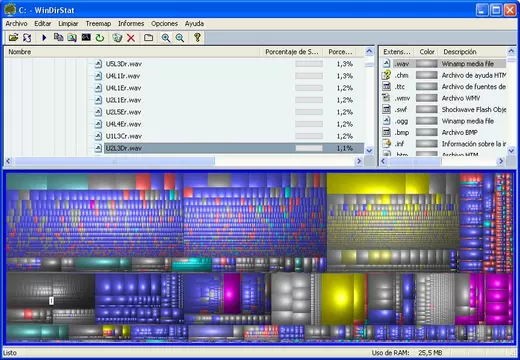Screen dimensions: 520x360
Task: Click the Refresh selected icon with arrows
Action: [x=27, y=37]
